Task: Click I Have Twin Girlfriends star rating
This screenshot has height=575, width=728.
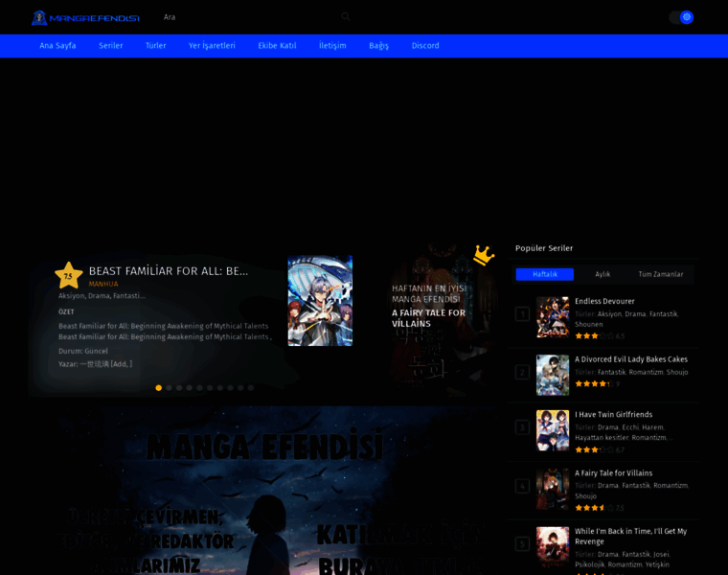Action: pyautogui.click(x=594, y=450)
